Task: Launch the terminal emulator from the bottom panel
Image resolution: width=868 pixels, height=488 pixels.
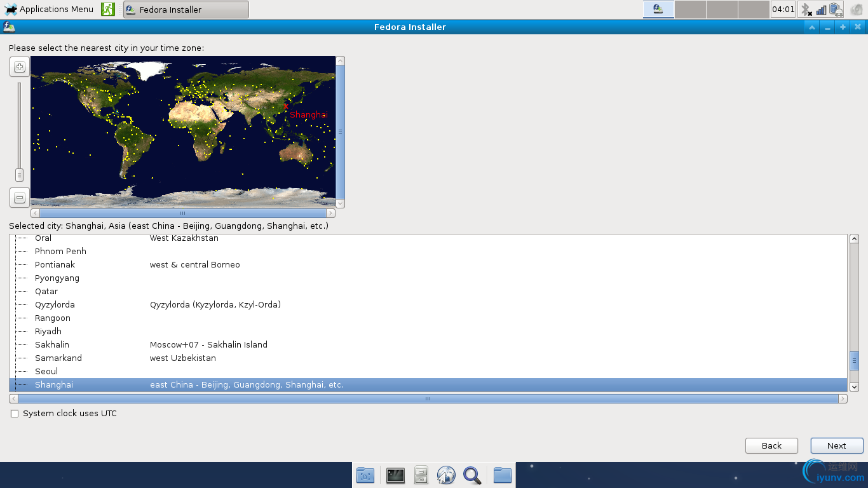Action: click(x=395, y=475)
